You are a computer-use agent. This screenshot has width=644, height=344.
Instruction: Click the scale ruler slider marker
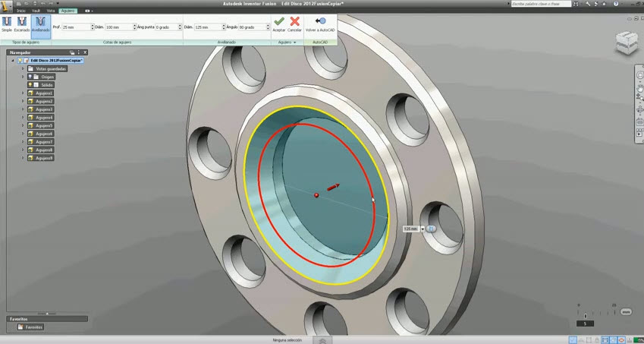click(x=585, y=316)
